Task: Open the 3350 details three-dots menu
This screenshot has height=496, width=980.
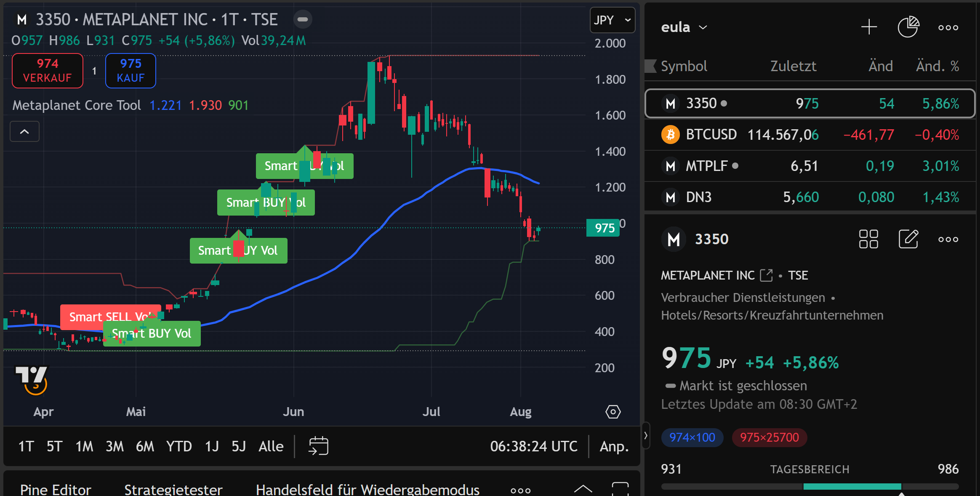Action: click(x=948, y=240)
